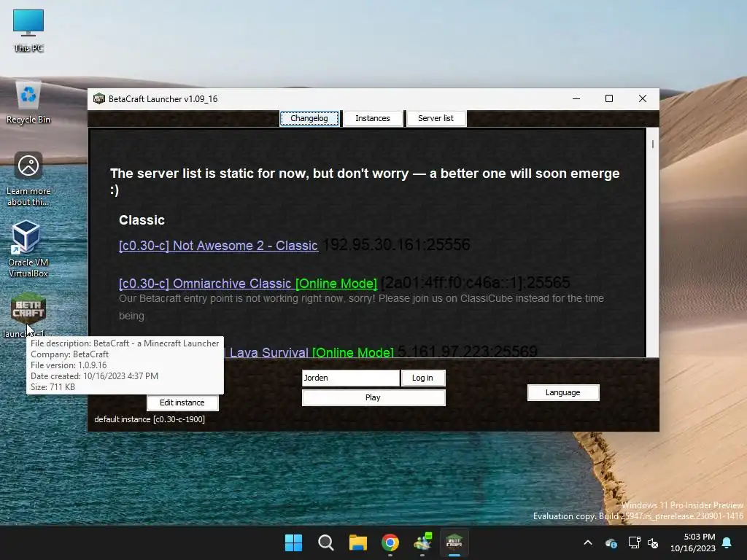Minimize the BetaCraft Launcher window
This screenshot has height=560, width=747.
(576, 98)
